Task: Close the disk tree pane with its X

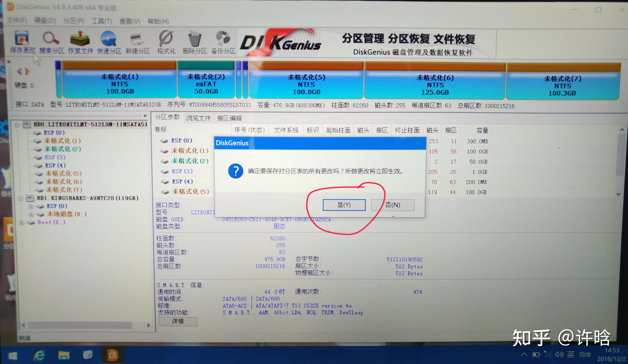Action: 145,116
